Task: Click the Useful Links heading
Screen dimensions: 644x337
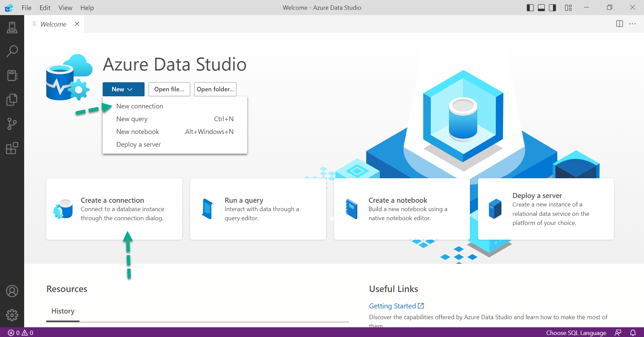Action: pyautogui.click(x=393, y=289)
